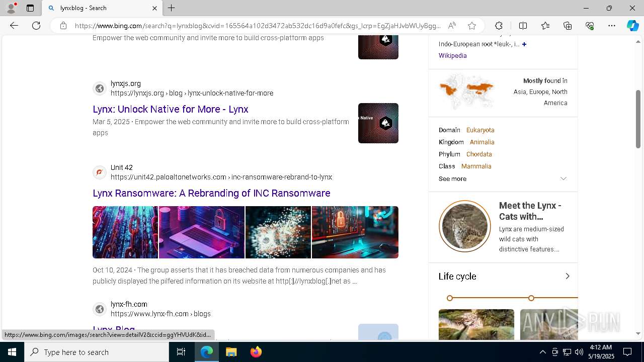Open Browser essentials icon
The image size is (644, 362).
click(x=590, y=26)
